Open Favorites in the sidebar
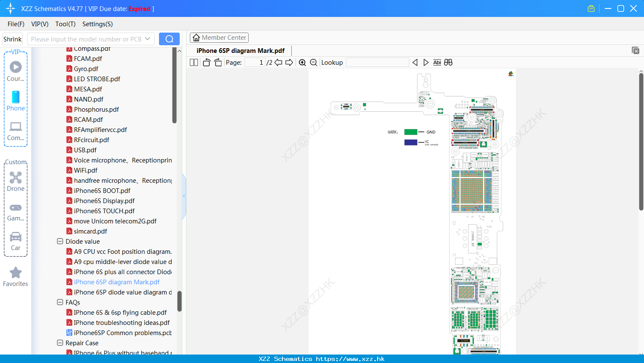The width and height of the screenshot is (644, 363). 16,277
